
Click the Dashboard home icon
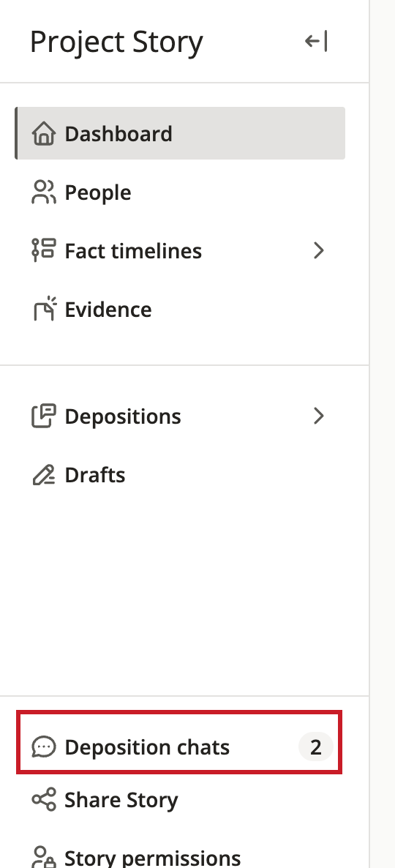coord(44,134)
